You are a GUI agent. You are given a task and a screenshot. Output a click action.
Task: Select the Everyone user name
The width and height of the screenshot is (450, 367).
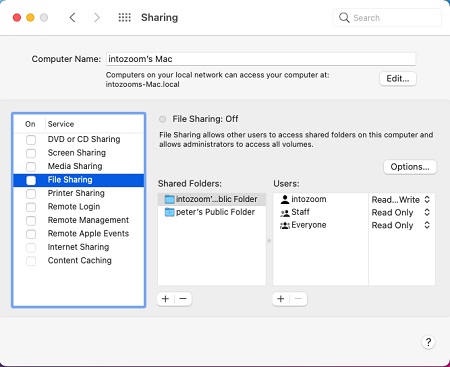[x=309, y=225]
